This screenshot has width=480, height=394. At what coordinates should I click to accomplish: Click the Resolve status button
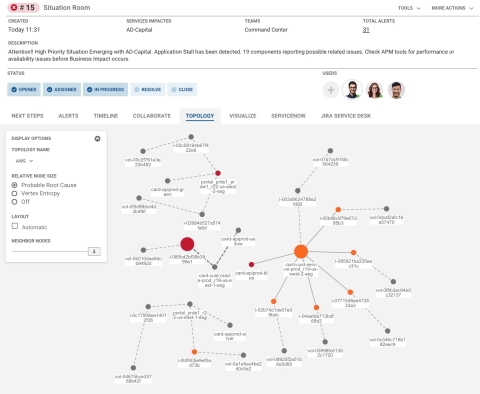tap(147, 89)
